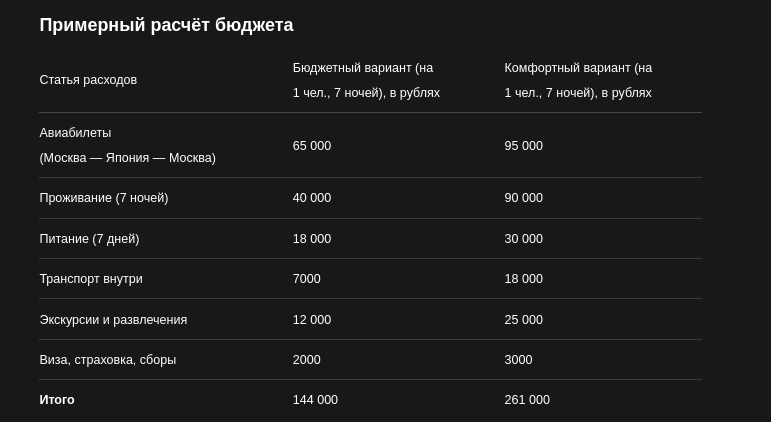The image size is (771, 422).
Task: Click the bold Итого row label
Action: [x=57, y=400]
